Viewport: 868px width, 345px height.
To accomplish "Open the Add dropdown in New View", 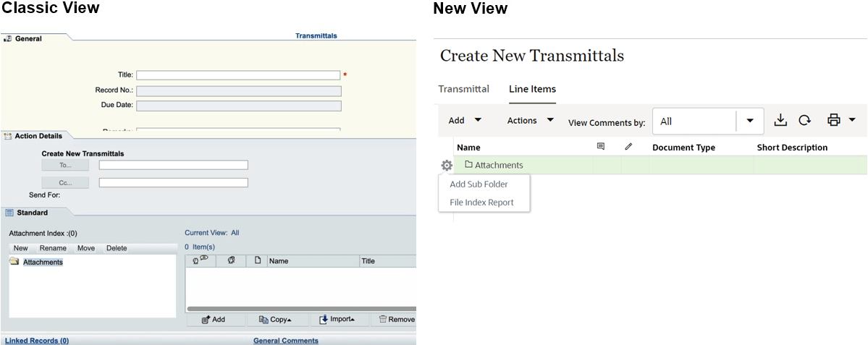I will [465, 120].
